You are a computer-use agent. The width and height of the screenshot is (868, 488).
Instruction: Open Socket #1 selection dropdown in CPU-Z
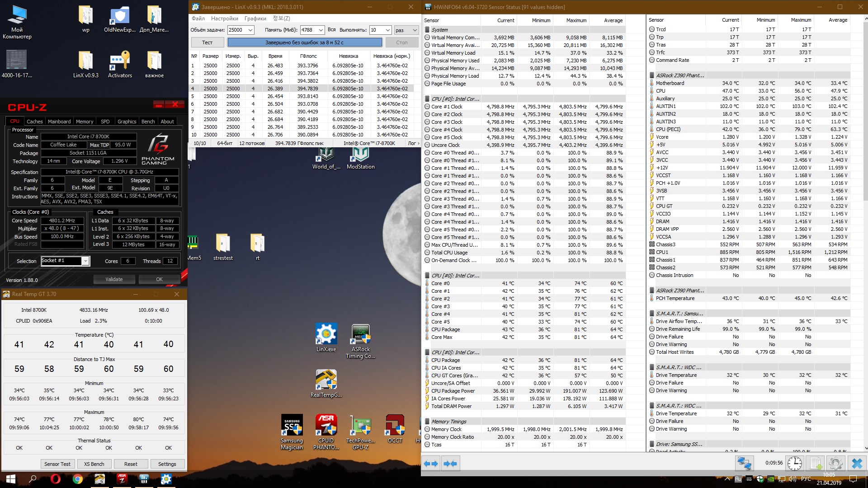(x=85, y=261)
